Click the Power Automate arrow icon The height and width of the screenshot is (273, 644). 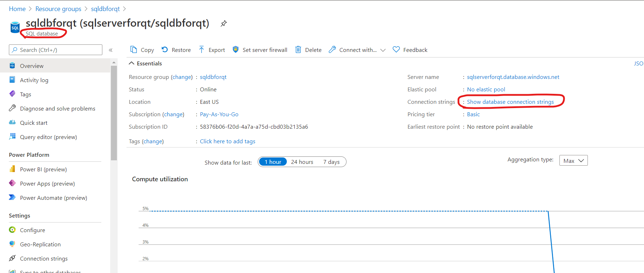(x=12, y=197)
